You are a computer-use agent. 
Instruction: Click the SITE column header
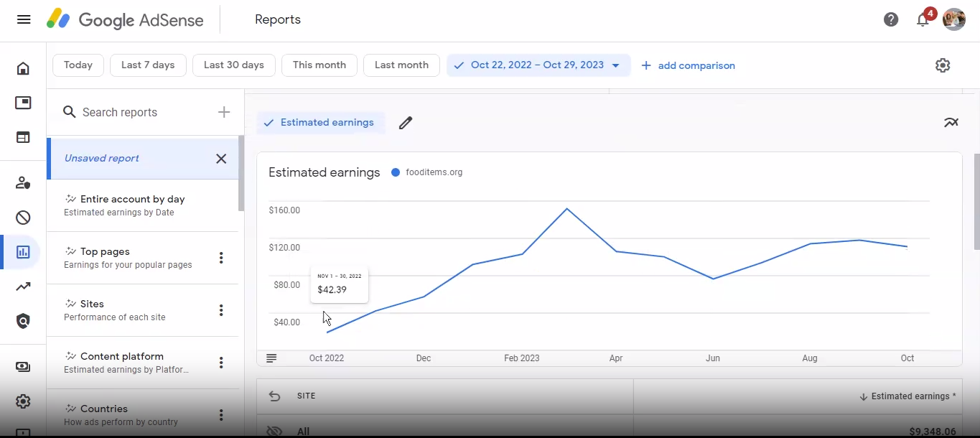(x=307, y=396)
